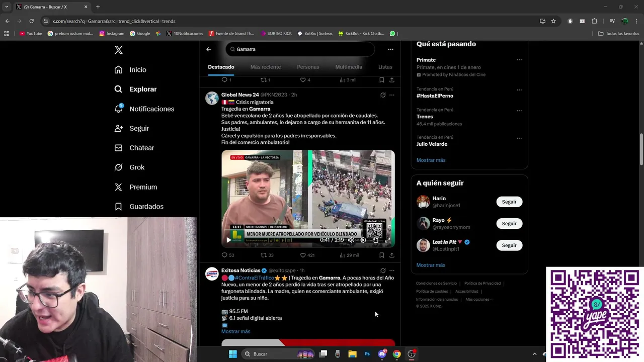Screen dimensions: 644x362
Task: Open more menu on Global News 24 post
Action: 392,95
